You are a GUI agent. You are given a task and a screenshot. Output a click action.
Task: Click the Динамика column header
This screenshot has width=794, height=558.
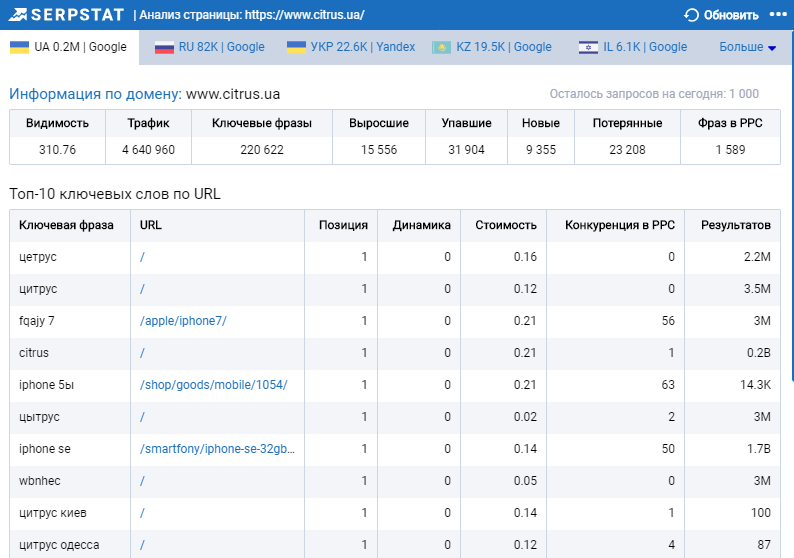(x=421, y=225)
